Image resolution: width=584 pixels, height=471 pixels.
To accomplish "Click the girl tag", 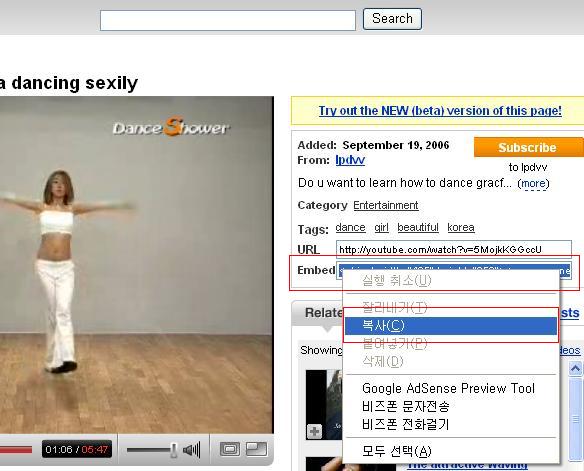I will [x=381, y=227].
